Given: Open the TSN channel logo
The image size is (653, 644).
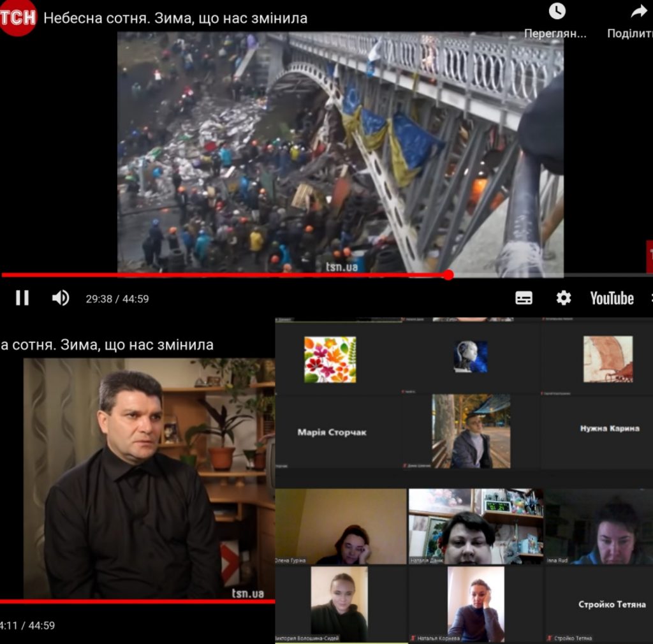Looking at the screenshot, I should [x=17, y=17].
